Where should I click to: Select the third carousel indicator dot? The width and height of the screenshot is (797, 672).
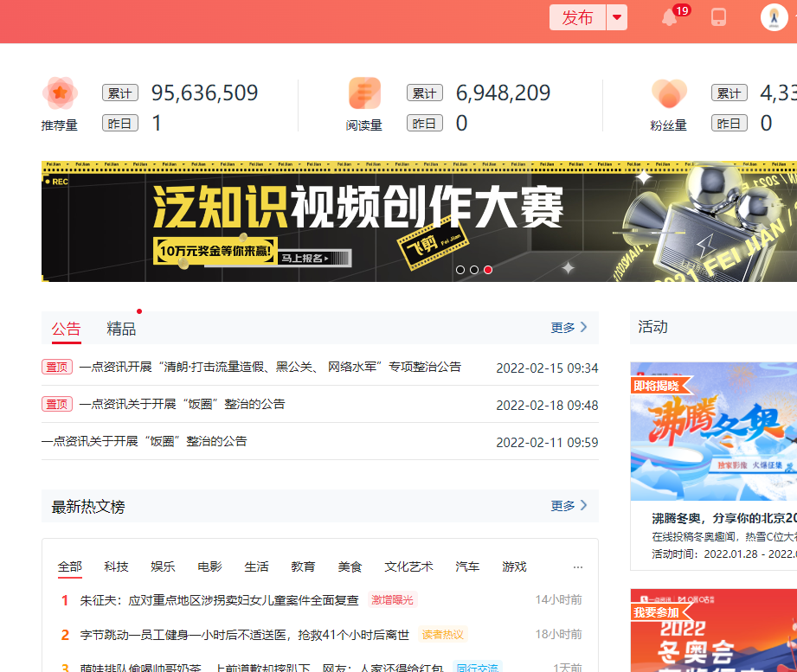[x=487, y=269]
